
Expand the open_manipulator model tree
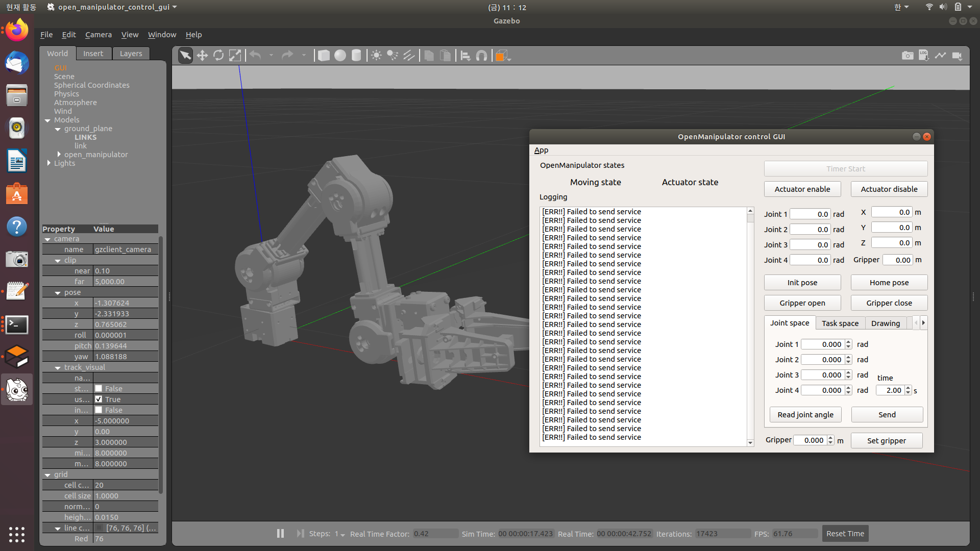(59, 154)
